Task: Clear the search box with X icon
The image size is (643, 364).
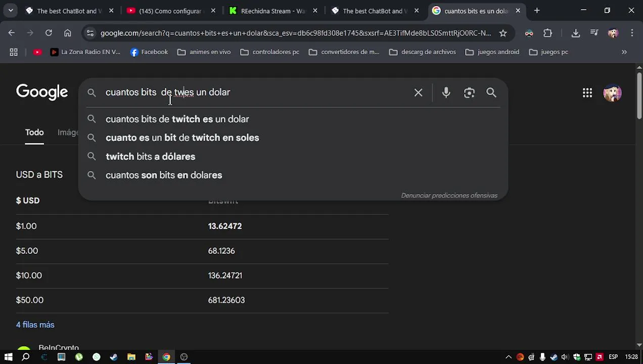Action: 418,93
